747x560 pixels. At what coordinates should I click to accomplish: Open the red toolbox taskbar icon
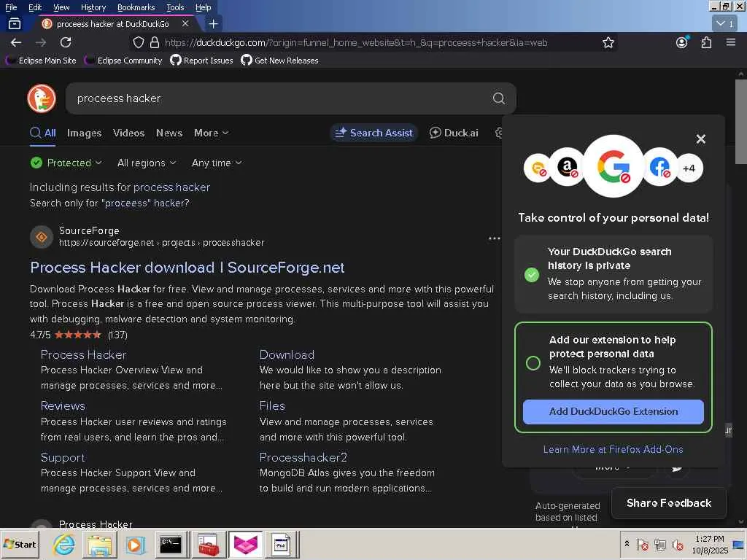pos(209,544)
